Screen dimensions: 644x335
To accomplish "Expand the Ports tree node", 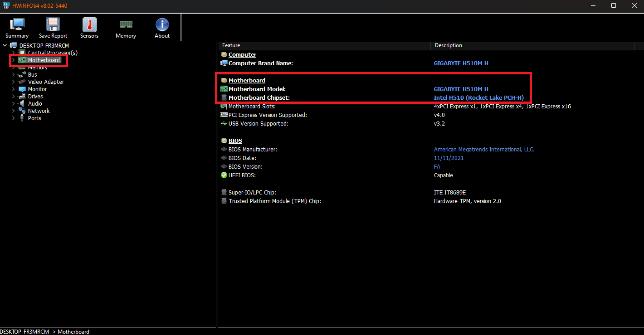I will [14, 118].
